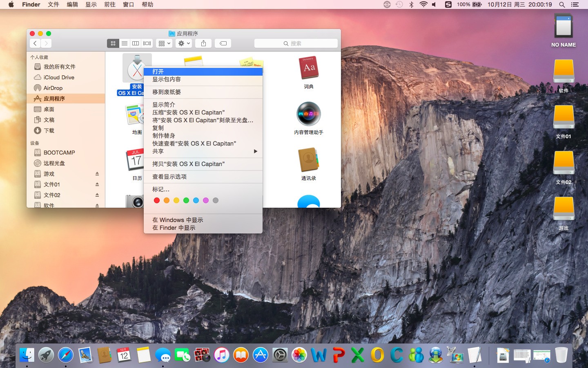Open Microsoft Word from the Dock

(x=319, y=355)
